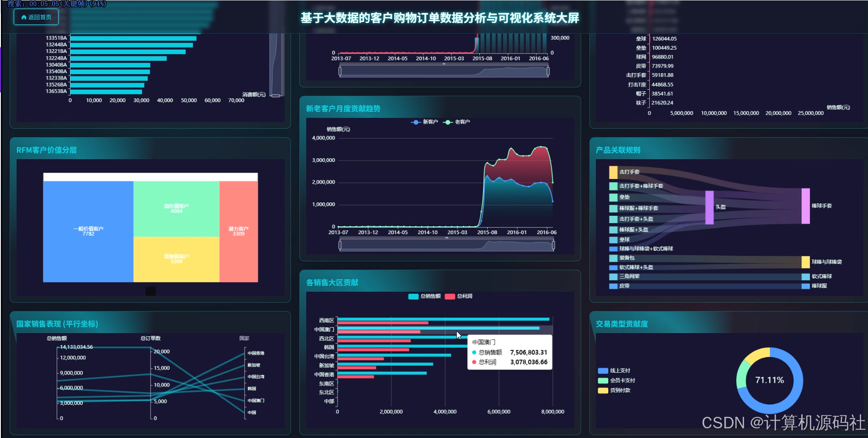868x438 pixels.
Task: Click the 韩国 region label
Action: click(x=329, y=347)
